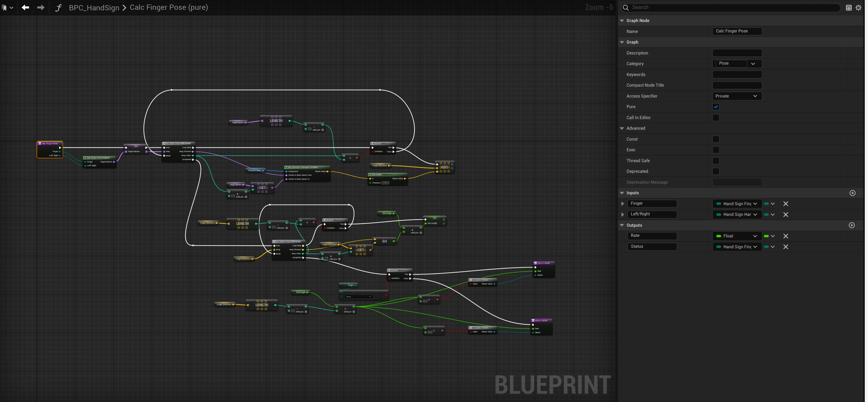
Task: Open the bookmarks dropdown icon
Action: click(7, 7)
